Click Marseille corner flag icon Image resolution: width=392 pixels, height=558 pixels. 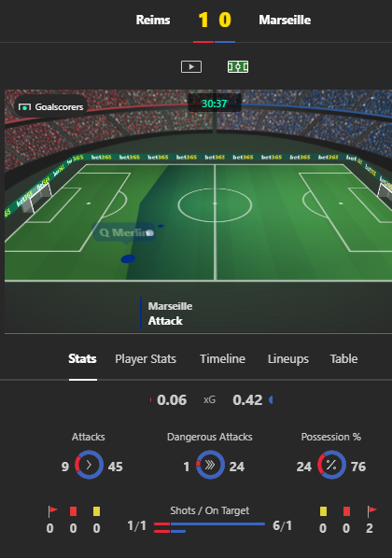point(372,511)
